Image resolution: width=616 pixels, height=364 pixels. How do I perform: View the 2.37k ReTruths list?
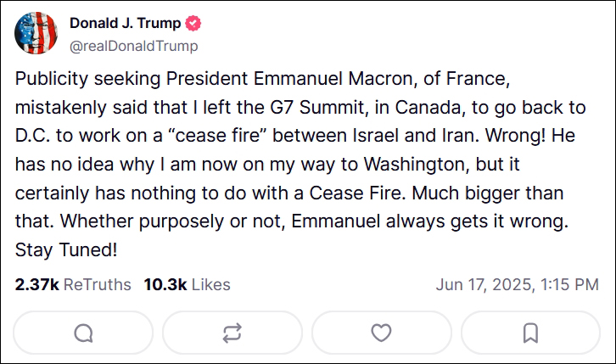click(73, 285)
